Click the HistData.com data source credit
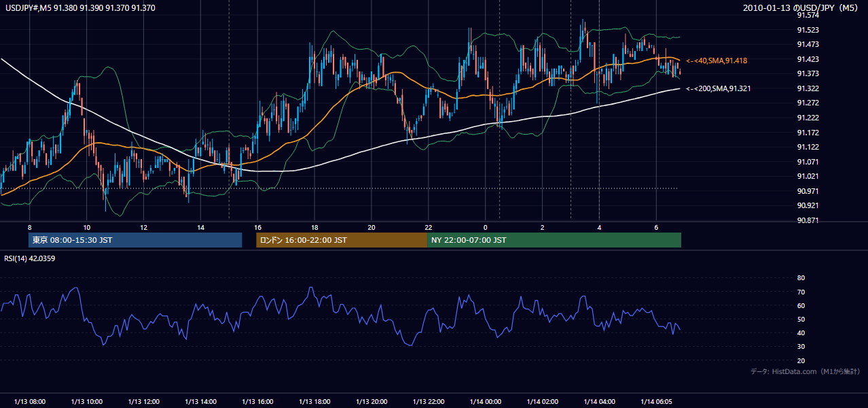 pos(806,371)
